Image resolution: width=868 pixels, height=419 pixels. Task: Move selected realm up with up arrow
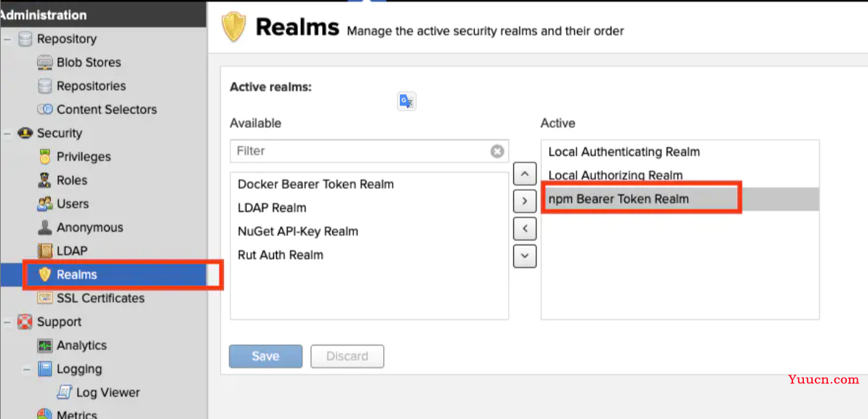(x=525, y=174)
